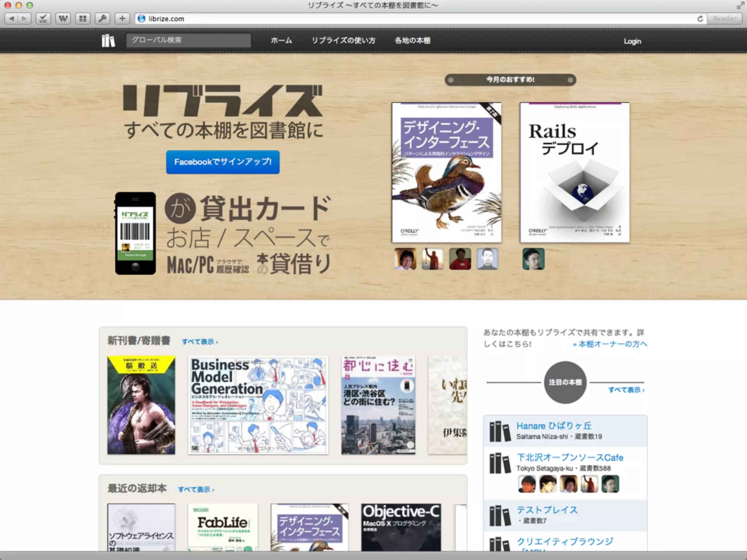Click the last member avatar of 下北沢オープンソースCafe

coord(610,484)
